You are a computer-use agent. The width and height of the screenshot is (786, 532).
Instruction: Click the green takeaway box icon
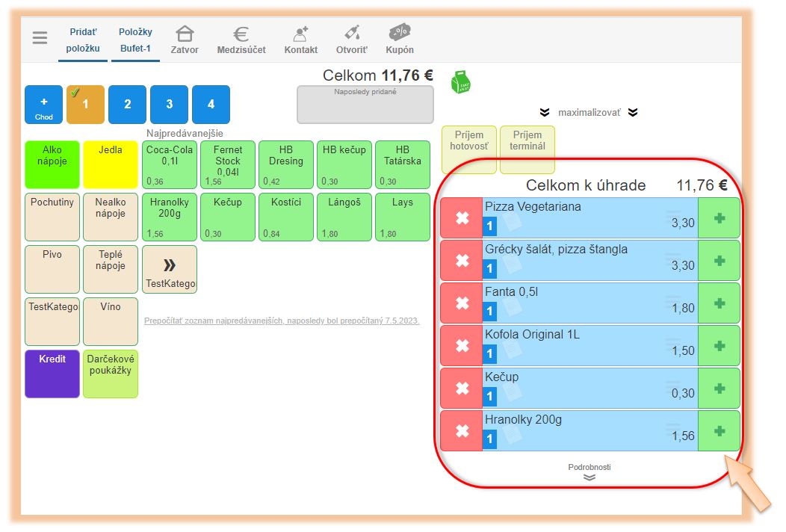pos(461,81)
